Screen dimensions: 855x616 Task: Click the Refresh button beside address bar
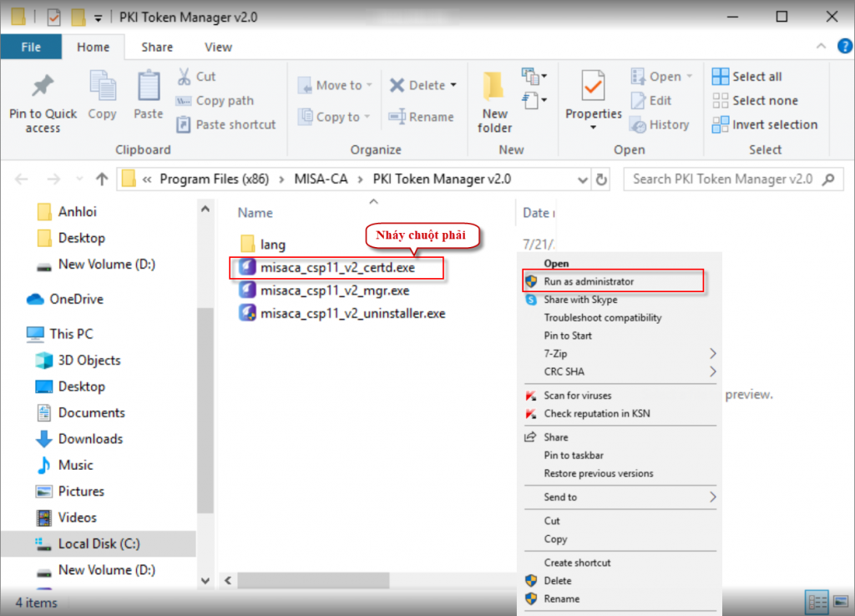point(601,179)
